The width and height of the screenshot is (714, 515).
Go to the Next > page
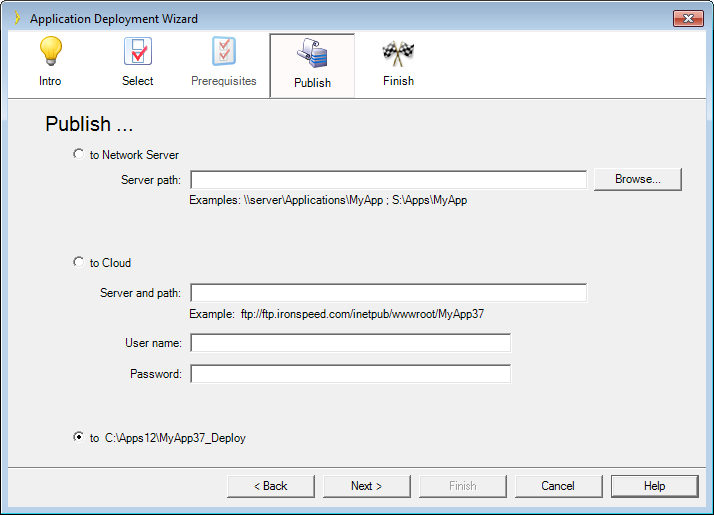click(367, 486)
